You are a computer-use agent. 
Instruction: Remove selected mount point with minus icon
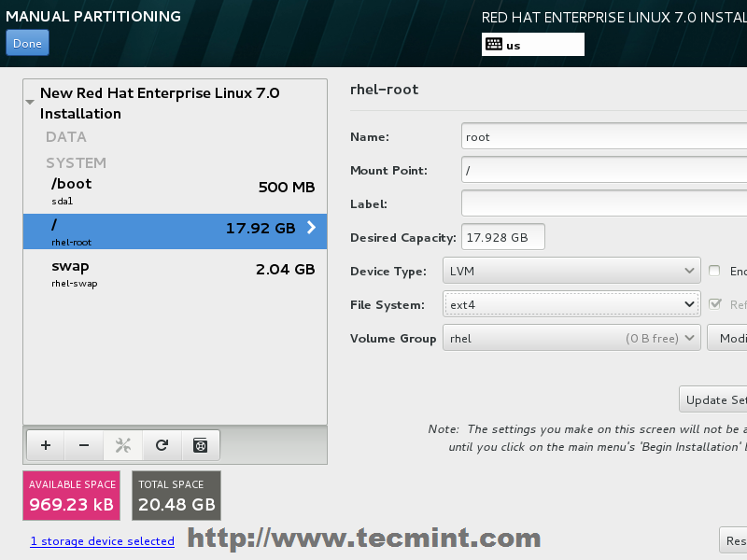(x=84, y=445)
